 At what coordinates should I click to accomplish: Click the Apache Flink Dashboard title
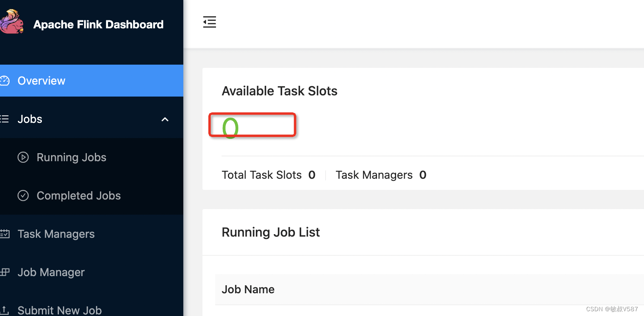[x=98, y=24]
